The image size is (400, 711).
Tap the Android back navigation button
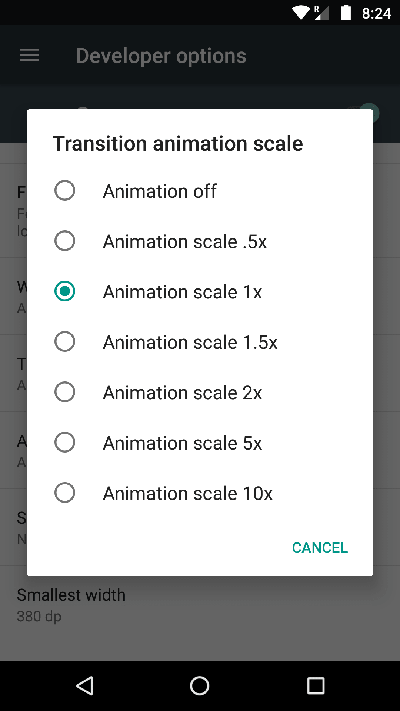coord(85,685)
